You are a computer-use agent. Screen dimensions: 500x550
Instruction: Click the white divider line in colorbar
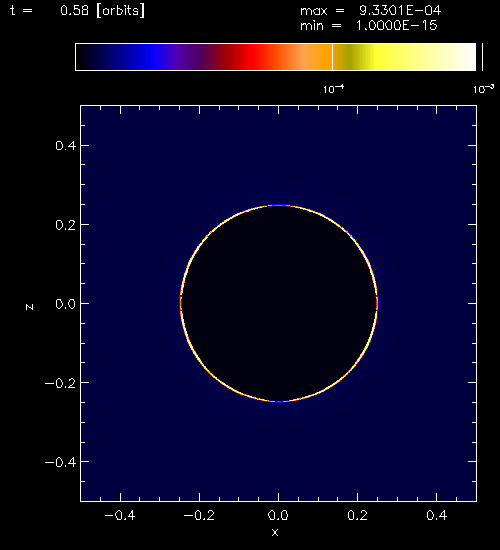click(332, 57)
